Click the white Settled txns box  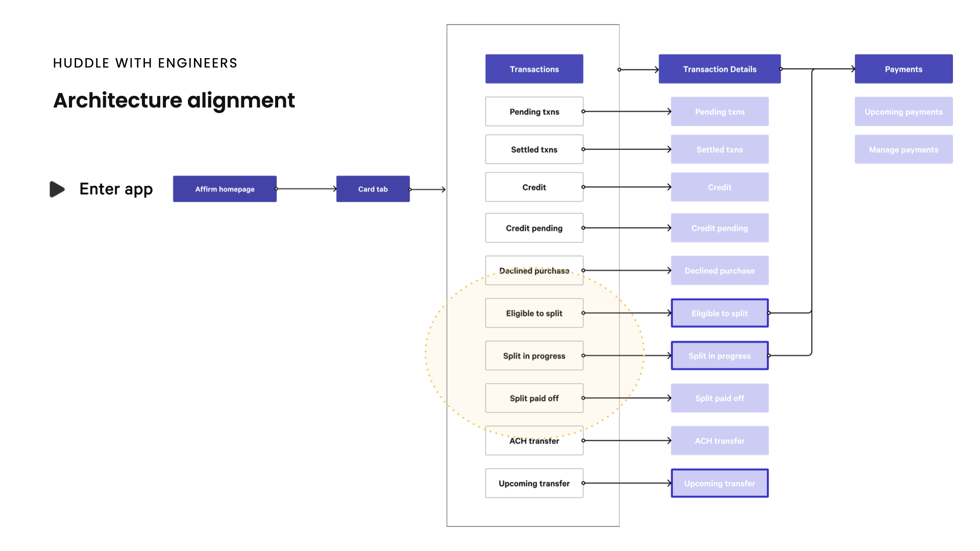pyautogui.click(x=534, y=149)
